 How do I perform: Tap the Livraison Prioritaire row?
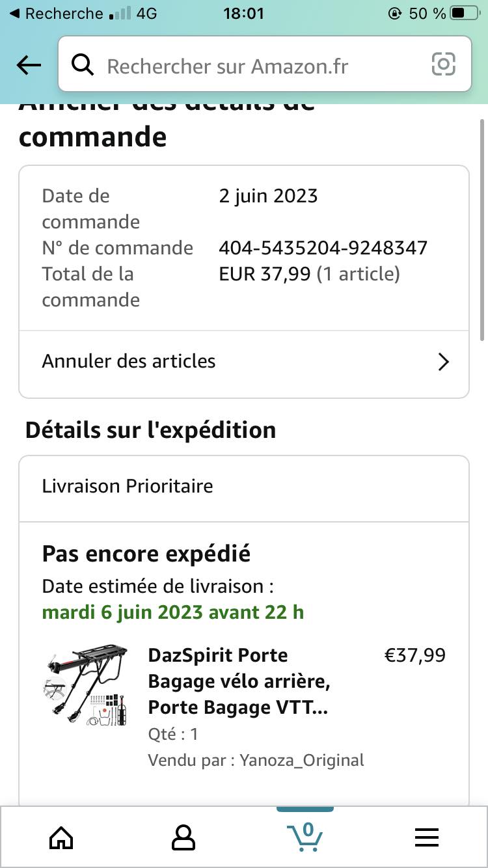click(244, 486)
